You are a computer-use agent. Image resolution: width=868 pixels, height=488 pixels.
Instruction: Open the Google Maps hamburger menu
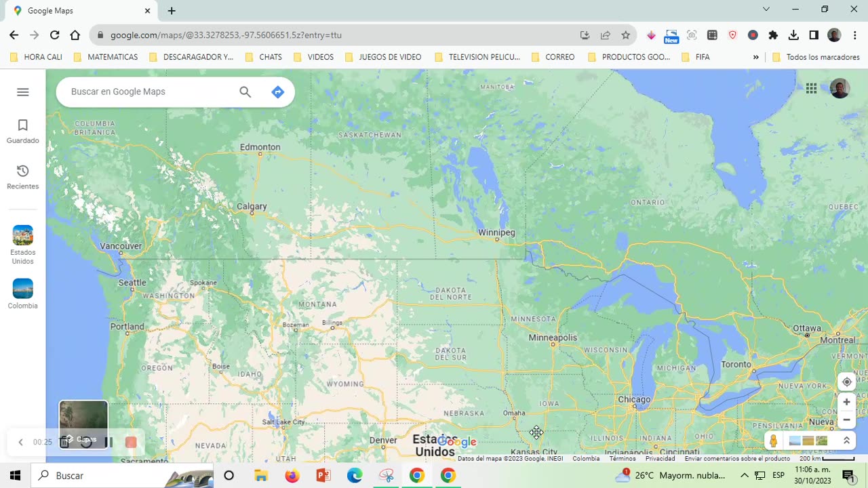(x=22, y=92)
